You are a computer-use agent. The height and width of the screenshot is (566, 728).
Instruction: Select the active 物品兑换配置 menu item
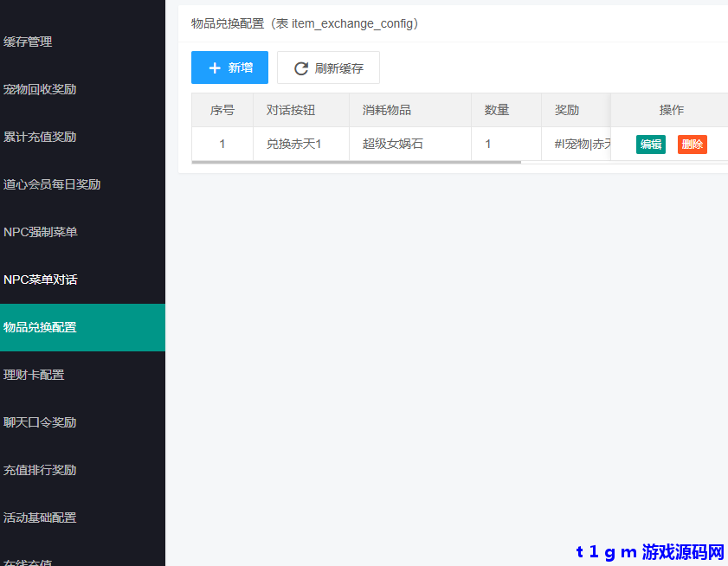point(40,327)
